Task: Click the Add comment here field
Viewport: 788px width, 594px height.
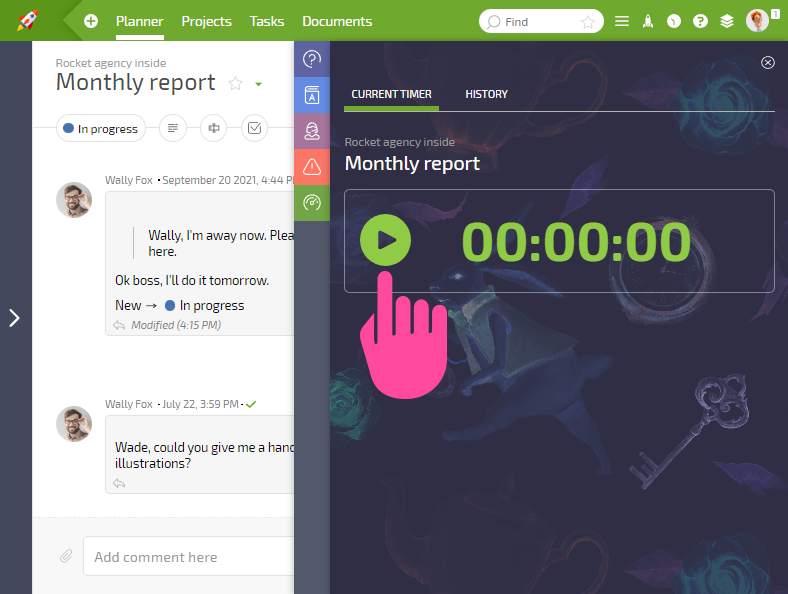Action: (189, 556)
